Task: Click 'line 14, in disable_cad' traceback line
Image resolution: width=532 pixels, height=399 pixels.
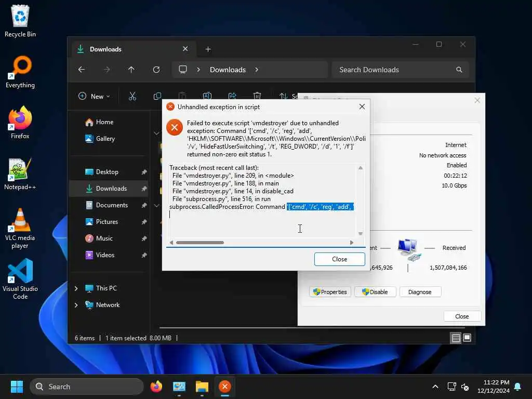Action: [x=263, y=191]
